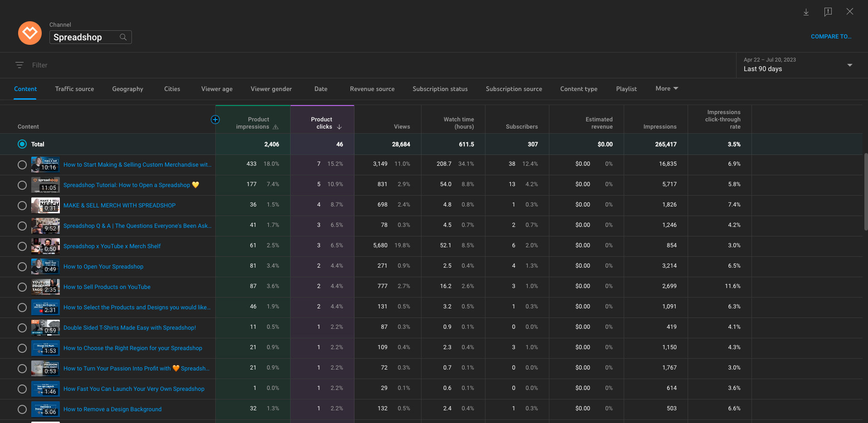The image size is (868, 423).
Task: Click the How to Remove a Design Background thumbnail
Action: click(x=45, y=409)
